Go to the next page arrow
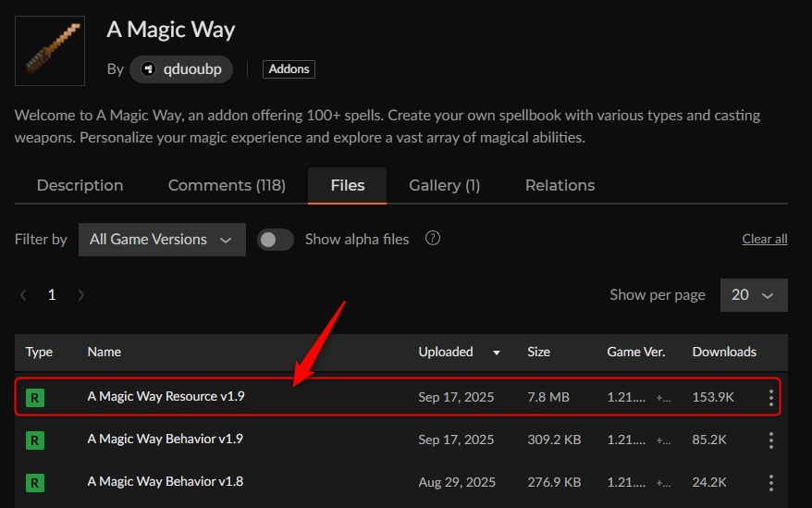 [81, 295]
